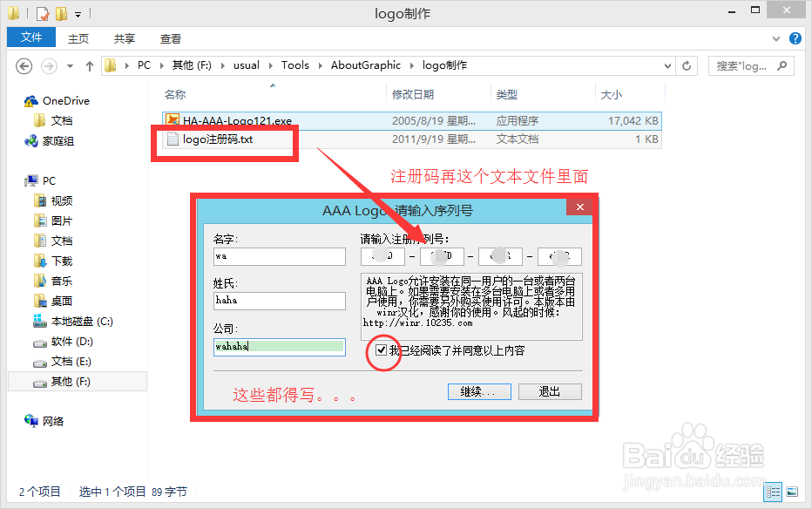Switch to the 查看 ribbon tab
Screen dimensions: 812x509
coord(171,39)
